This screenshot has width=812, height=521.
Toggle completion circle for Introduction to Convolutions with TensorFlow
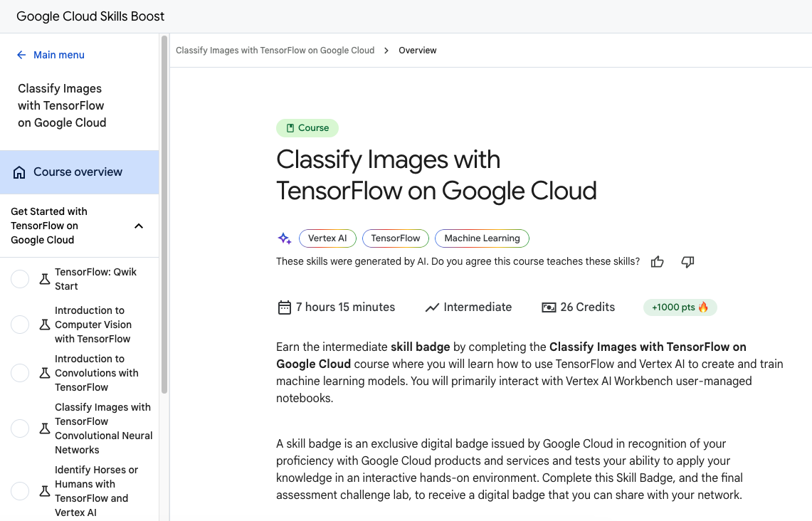pyautogui.click(x=20, y=373)
